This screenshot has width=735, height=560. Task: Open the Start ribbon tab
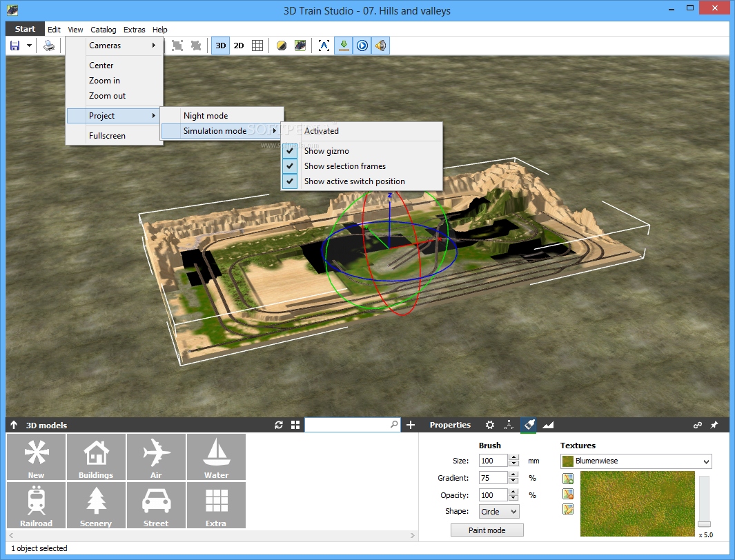pyautogui.click(x=25, y=29)
